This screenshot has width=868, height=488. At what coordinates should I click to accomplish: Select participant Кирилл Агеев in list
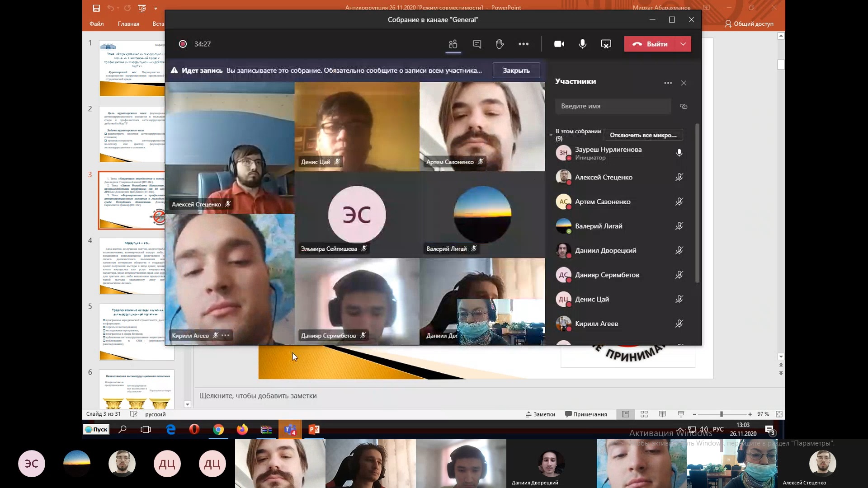620,324
